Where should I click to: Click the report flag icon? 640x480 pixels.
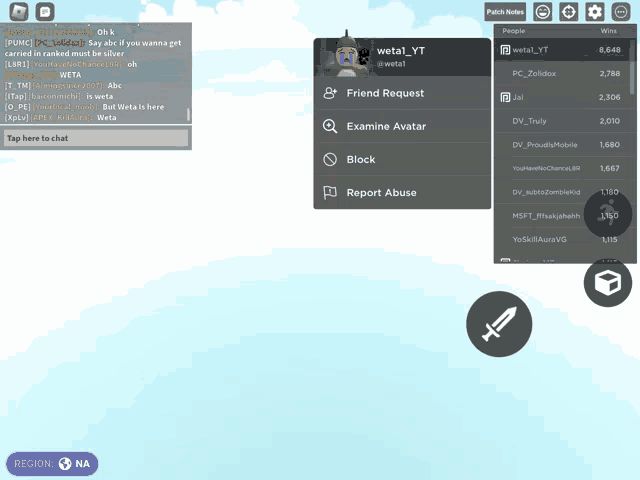click(330, 192)
